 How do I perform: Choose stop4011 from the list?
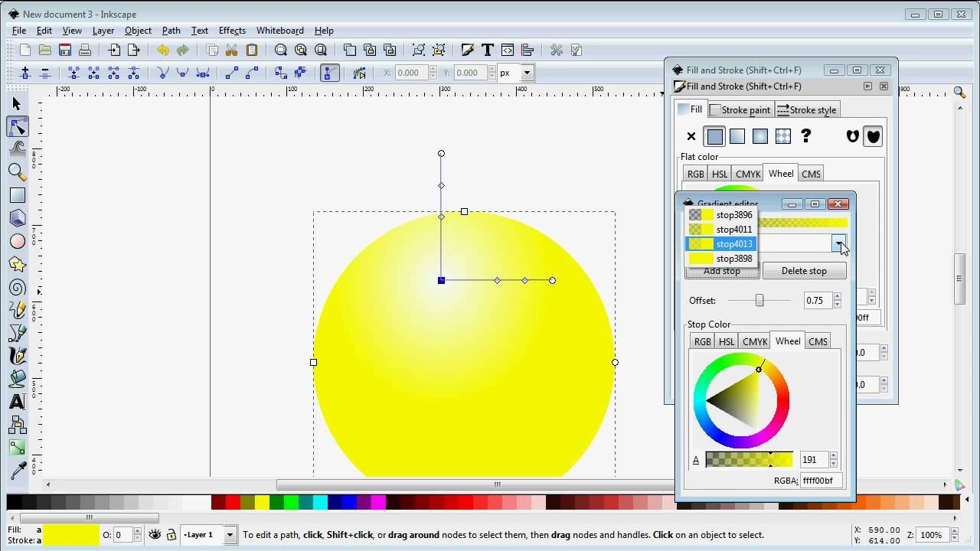[720, 230]
